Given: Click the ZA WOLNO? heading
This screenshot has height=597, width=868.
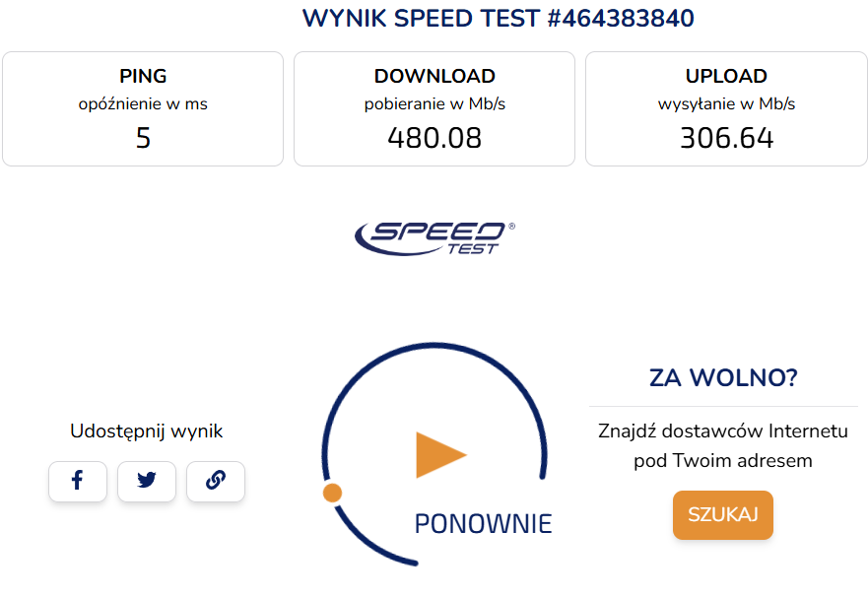Looking at the screenshot, I should coord(723,378).
